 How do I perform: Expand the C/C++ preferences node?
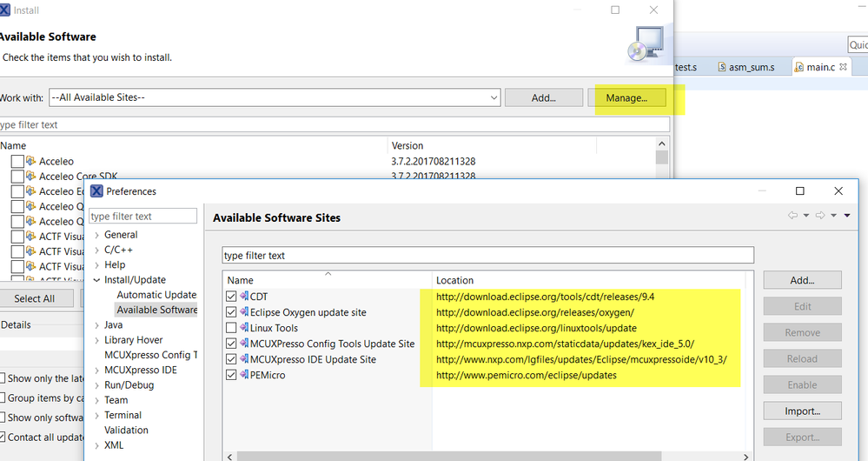tap(96, 250)
